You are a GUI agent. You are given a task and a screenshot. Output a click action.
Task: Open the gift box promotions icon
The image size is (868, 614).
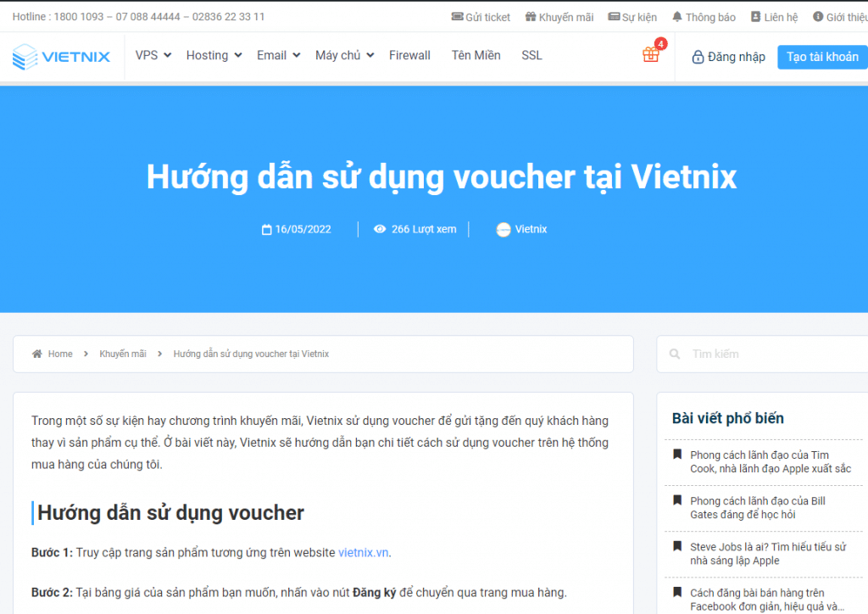[x=651, y=54]
